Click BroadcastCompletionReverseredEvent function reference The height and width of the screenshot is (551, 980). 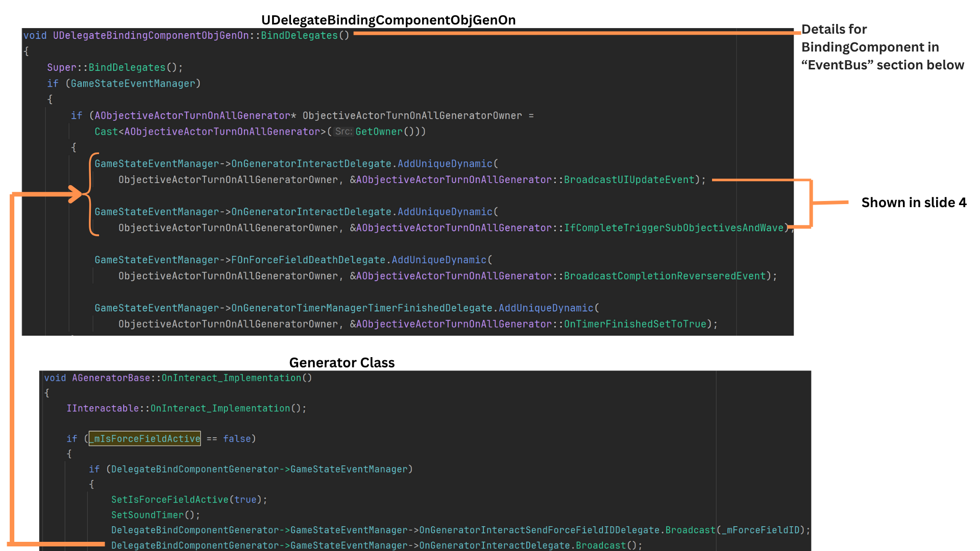tap(665, 276)
